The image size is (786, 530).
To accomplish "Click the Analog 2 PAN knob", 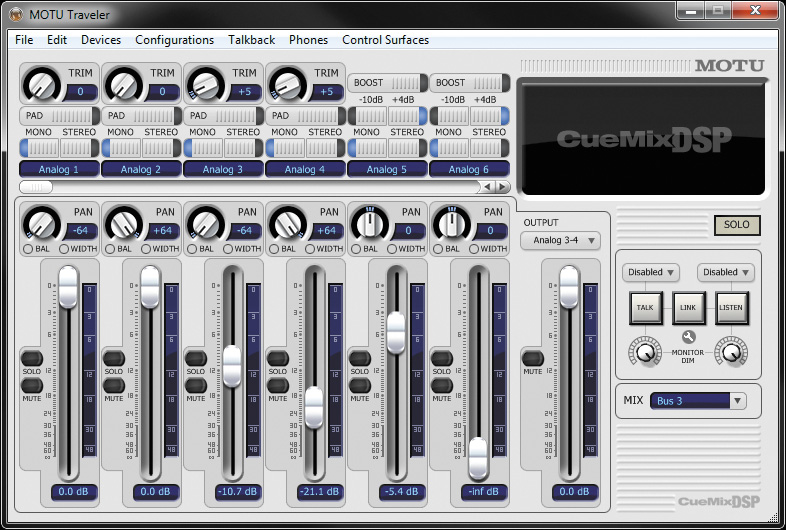I will point(124,224).
